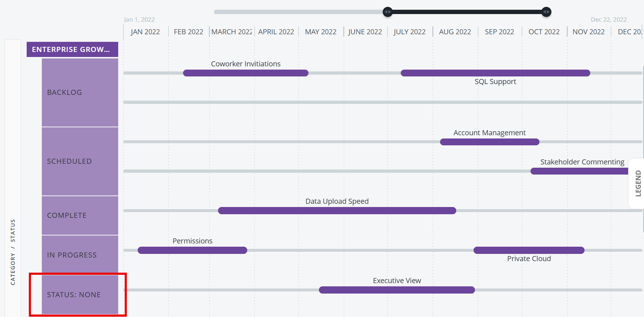The image size is (644, 317).
Task: Open the Legend side panel
Action: point(638,183)
